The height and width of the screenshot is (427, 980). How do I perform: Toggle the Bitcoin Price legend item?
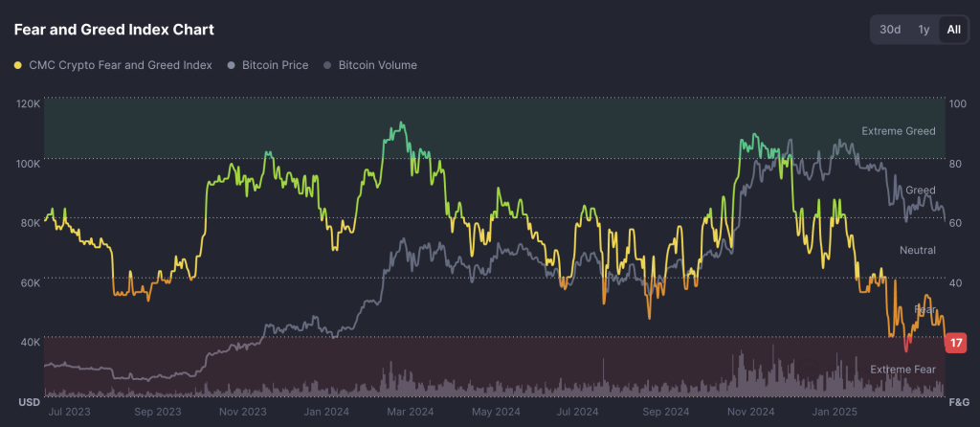[268, 65]
